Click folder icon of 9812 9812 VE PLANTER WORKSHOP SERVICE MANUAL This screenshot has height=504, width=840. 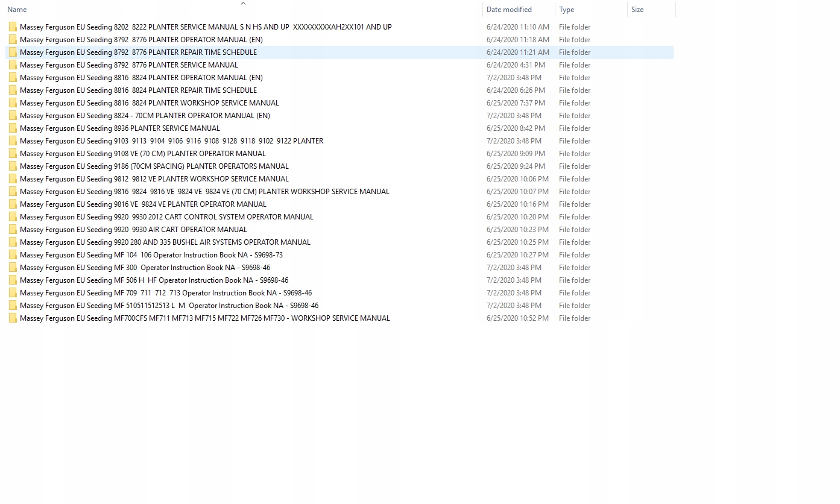coord(13,179)
